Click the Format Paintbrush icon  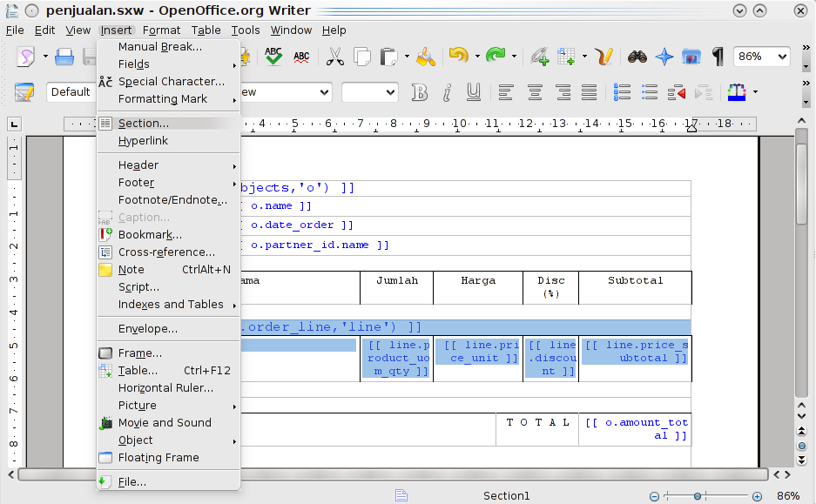[x=425, y=57]
